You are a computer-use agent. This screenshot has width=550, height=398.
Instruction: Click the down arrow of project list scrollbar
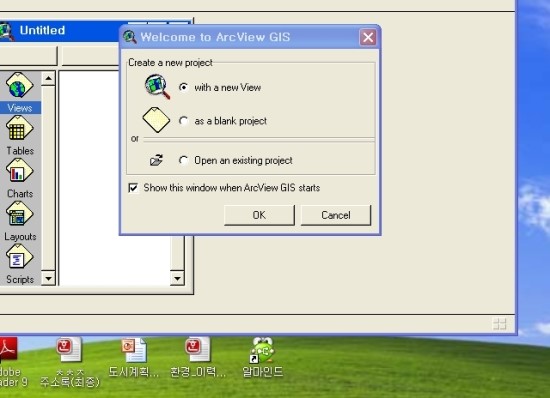[x=177, y=278]
